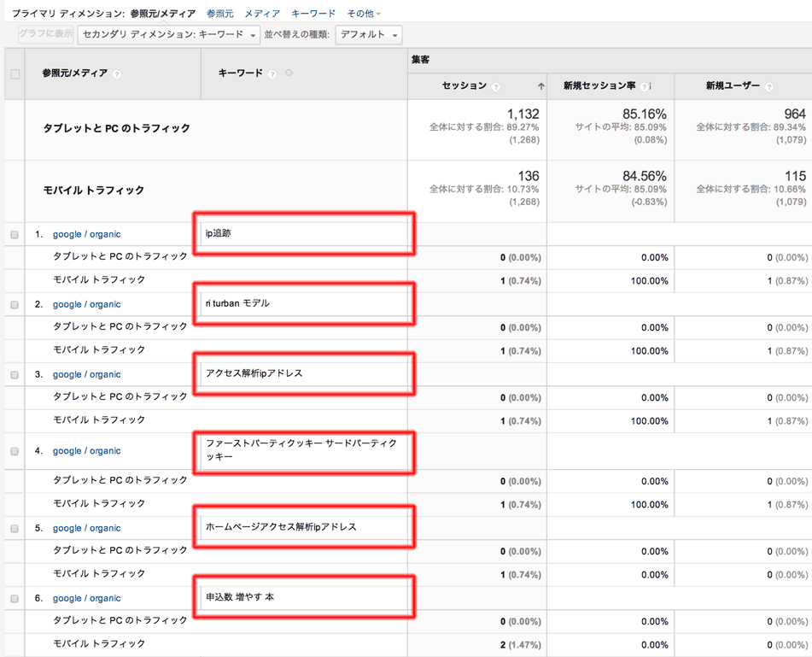Check the checkbox for row 1
Screen dimensions: 812x657
point(15,234)
